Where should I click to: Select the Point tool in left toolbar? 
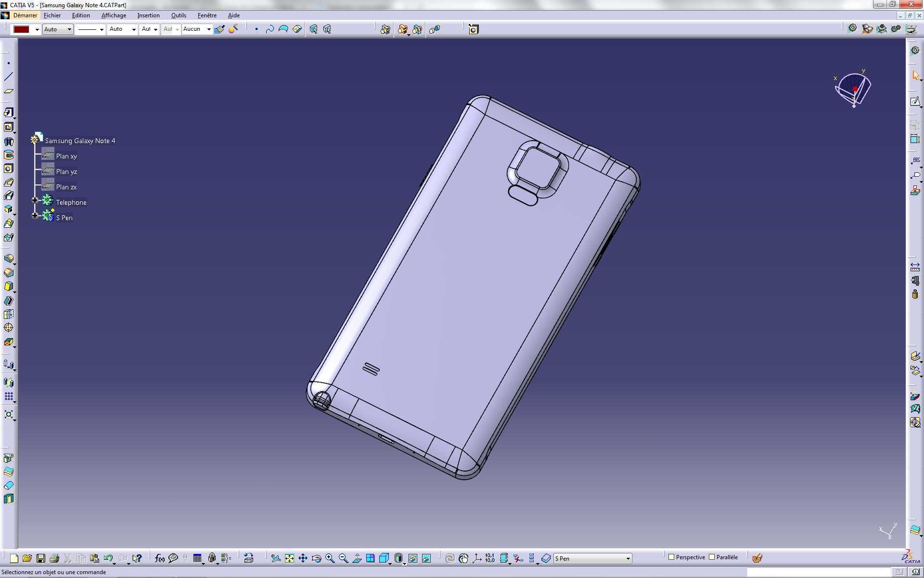9,63
